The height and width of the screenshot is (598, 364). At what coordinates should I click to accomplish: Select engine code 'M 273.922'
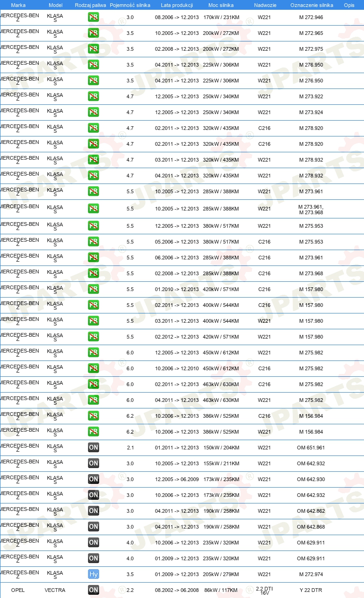tap(311, 96)
